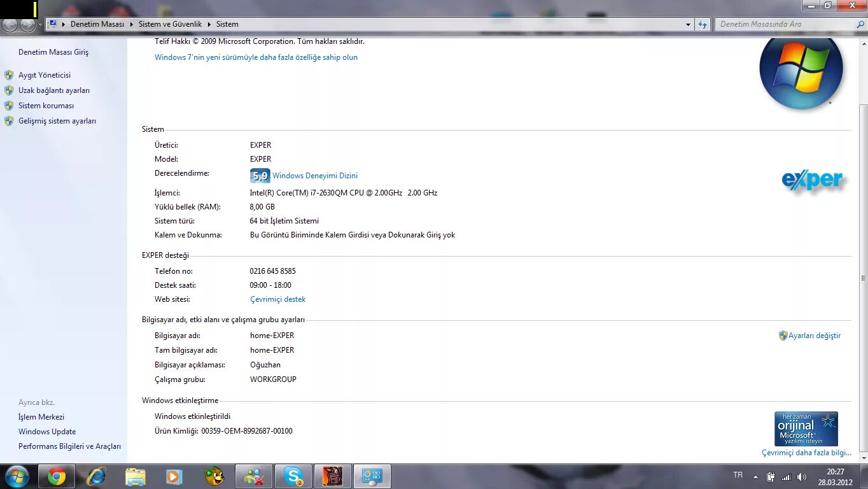Open the network signal tray icon

pos(786,476)
